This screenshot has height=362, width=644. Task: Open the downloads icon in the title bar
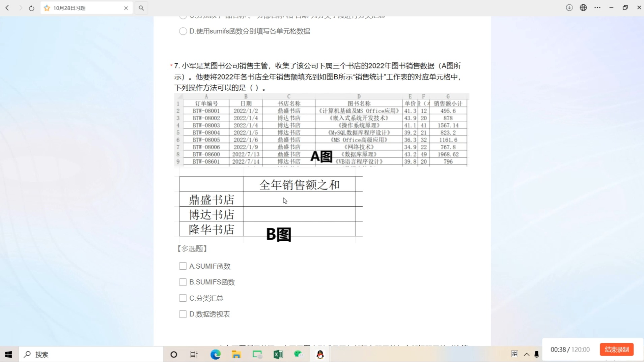pyautogui.click(x=569, y=7)
